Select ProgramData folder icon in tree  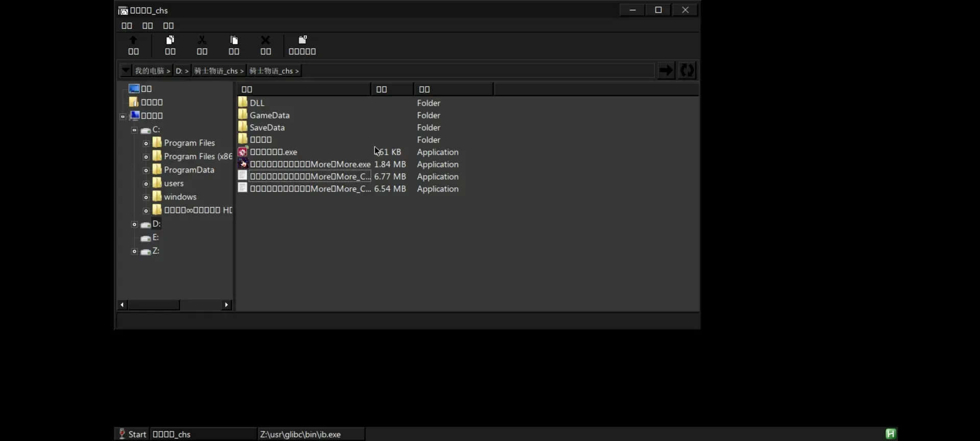point(157,169)
